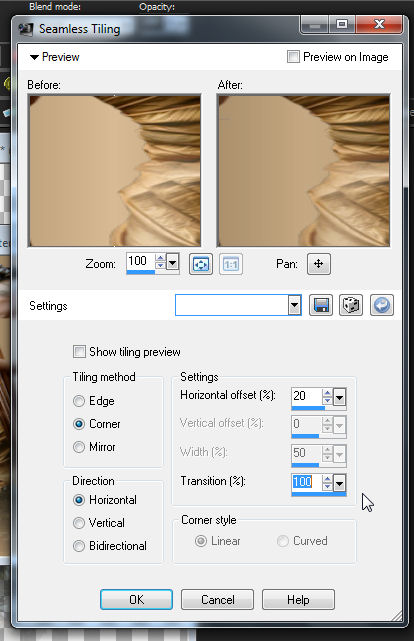Click the Fit image to window icon

201,264
